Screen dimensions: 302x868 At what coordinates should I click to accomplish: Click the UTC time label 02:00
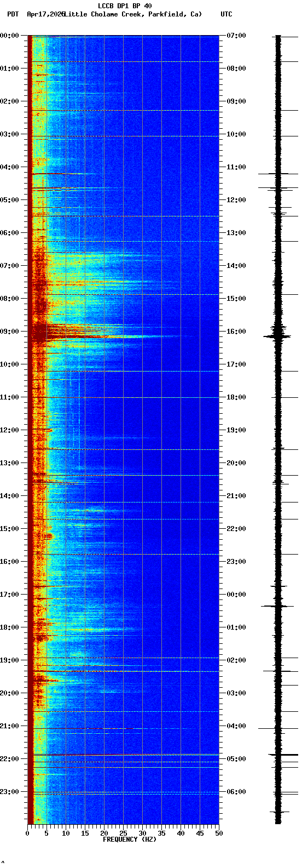(236, 660)
